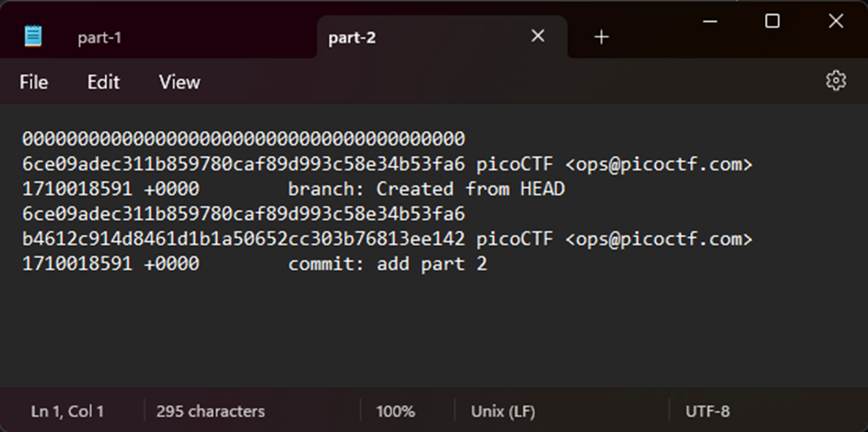Open Notepad settings gear
The image size is (868, 432).
[835, 81]
